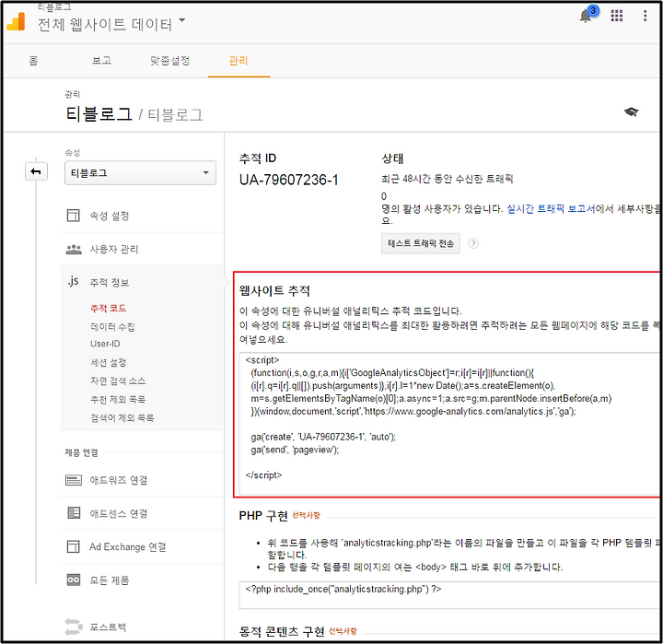Open the three-dot more options menu
The height and width of the screenshot is (644, 663).
click(645, 16)
